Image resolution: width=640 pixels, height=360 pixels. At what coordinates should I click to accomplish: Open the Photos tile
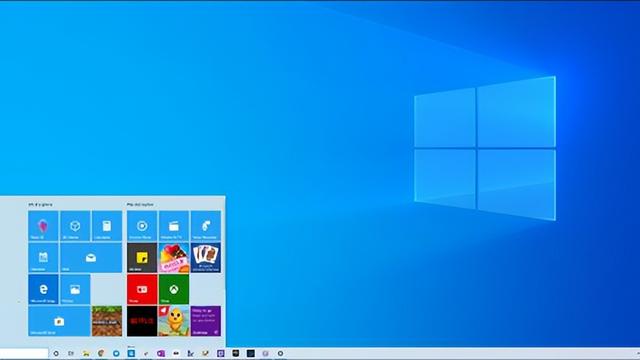pyautogui.click(x=75, y=289)
